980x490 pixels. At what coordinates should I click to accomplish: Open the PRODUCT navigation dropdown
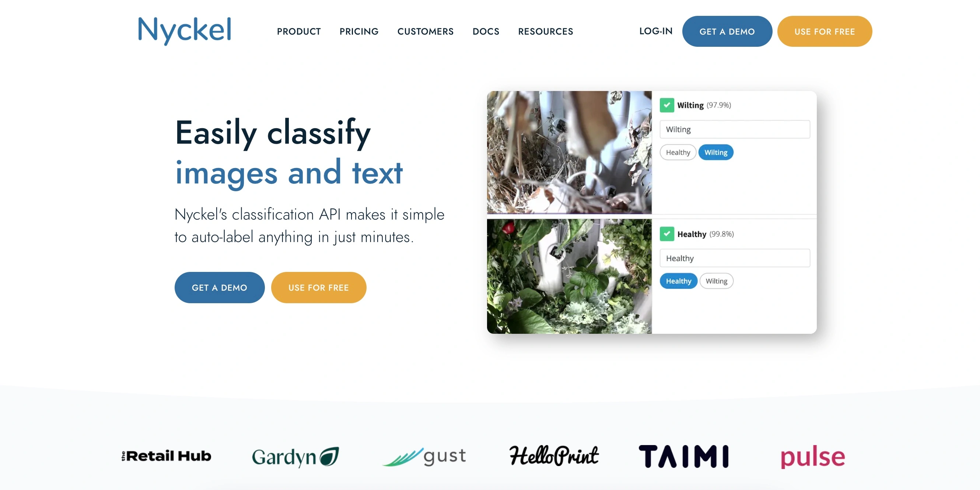click(x=300, y=31)
